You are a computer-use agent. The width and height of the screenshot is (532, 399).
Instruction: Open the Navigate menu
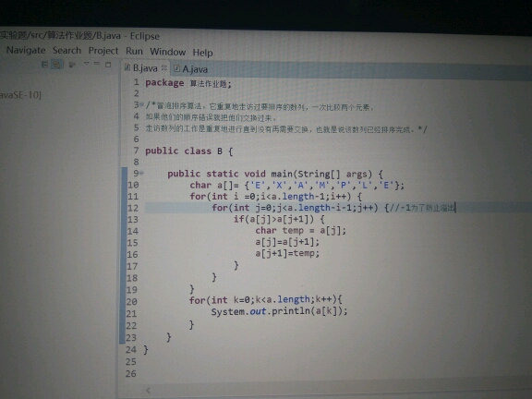[x=26, y=50]
